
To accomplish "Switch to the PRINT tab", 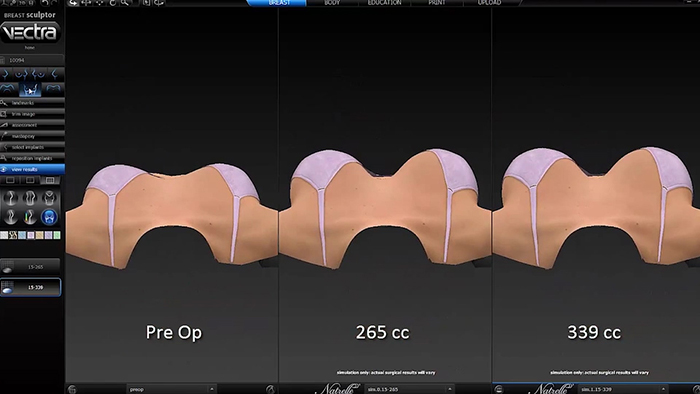I will (437, 3).
